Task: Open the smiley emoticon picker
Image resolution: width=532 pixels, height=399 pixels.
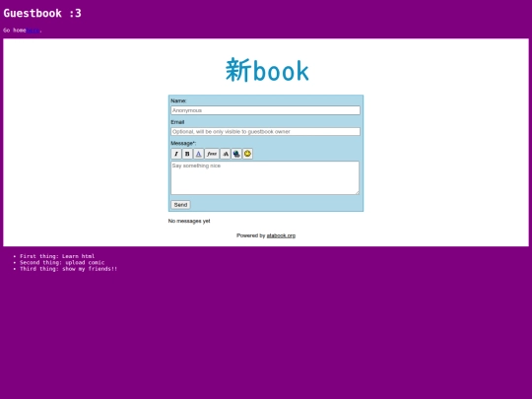Action: pyautogui.click(x=247, y=154)
